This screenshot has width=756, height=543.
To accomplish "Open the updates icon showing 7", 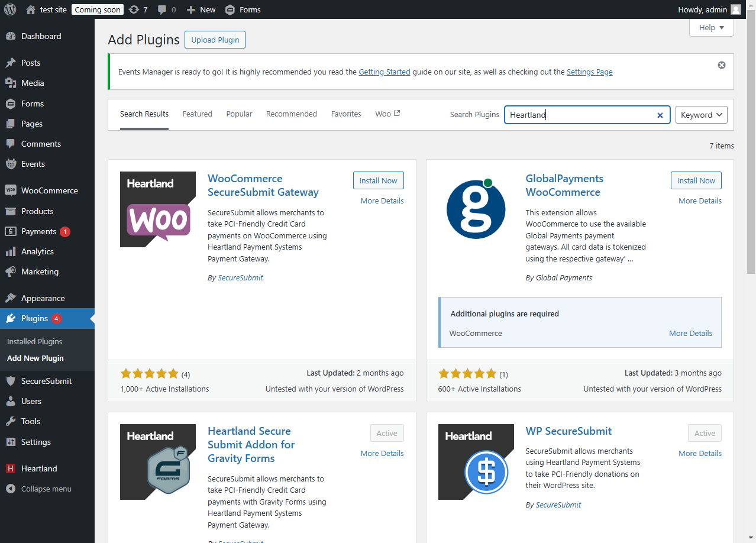I will pos(134,9).
